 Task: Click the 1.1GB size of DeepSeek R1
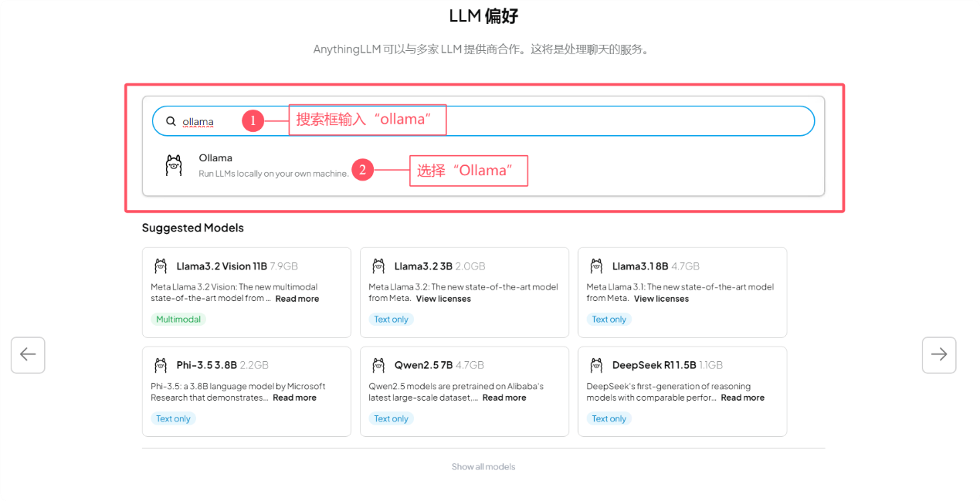click(711, 365)
